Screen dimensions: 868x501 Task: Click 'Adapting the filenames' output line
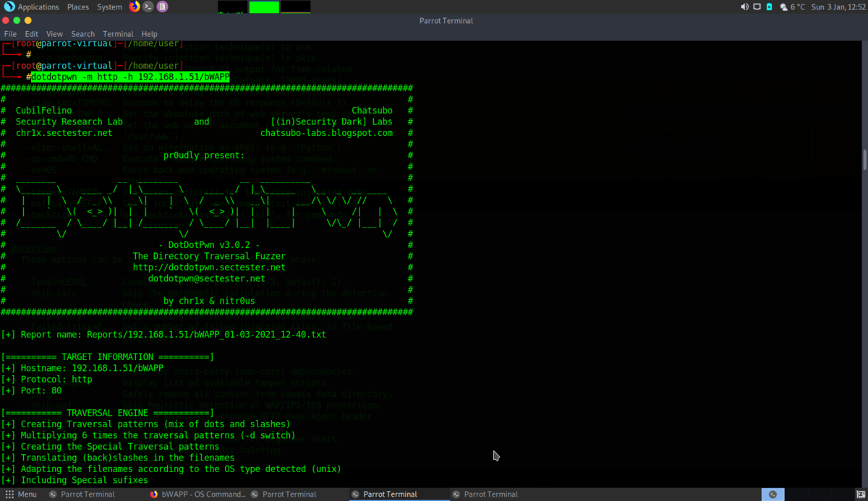[x=171, y=469]
